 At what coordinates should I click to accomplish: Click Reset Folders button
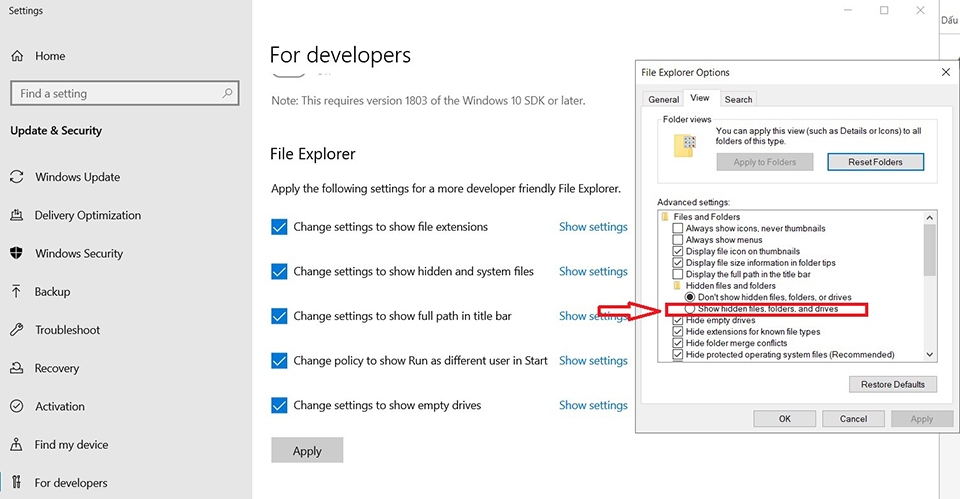[x=876, y=162]
